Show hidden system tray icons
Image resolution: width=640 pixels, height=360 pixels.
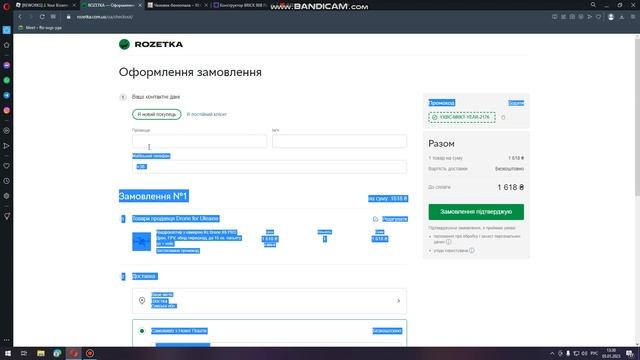[x=552, y=353]
